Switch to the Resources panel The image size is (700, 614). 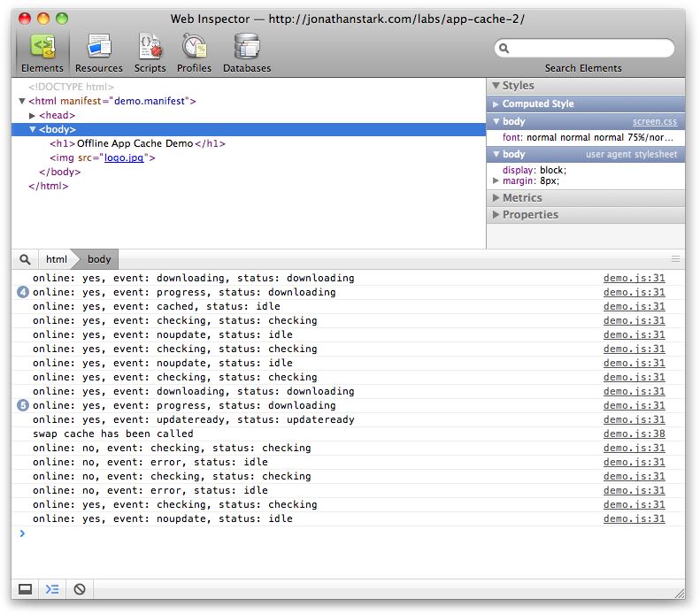(x=99, y=46)
